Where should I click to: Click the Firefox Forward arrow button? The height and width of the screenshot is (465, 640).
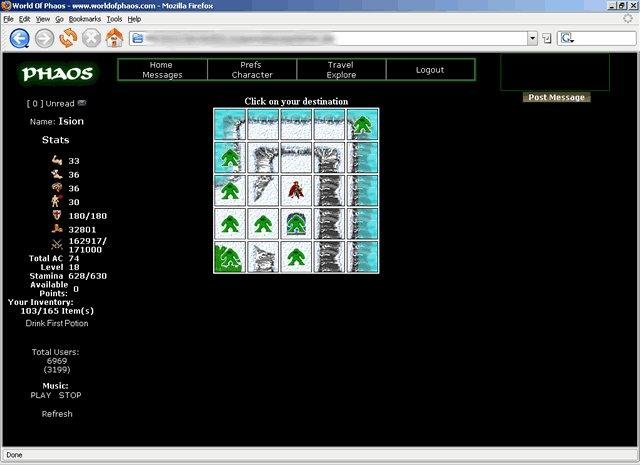pos(44,38)
